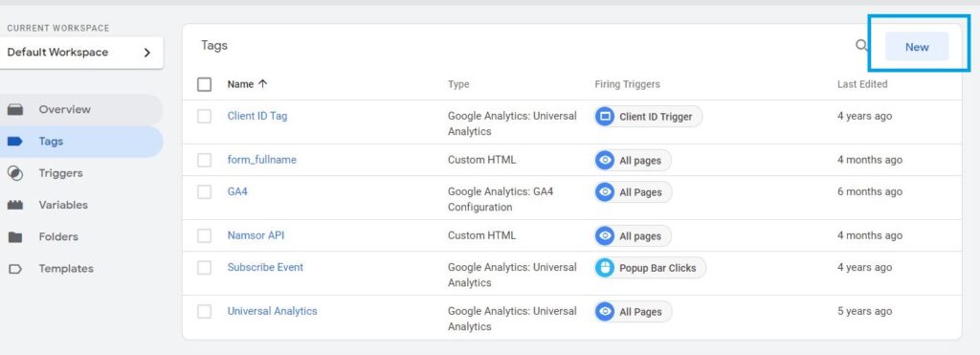Image resolution: width=980 pixels, height=355 pixels.
Task: Create a tag with the New button
Action: (917, 47)
